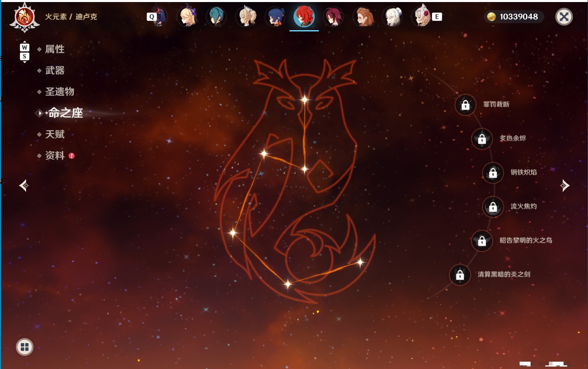This screenshot has height=369, width=588.
Task: Open the 天赋 talents tab
Action: (55, 134)
